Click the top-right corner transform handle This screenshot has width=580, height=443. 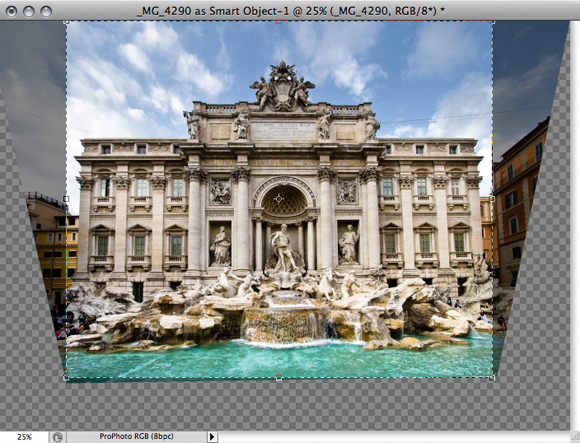[x=492, y=22]
